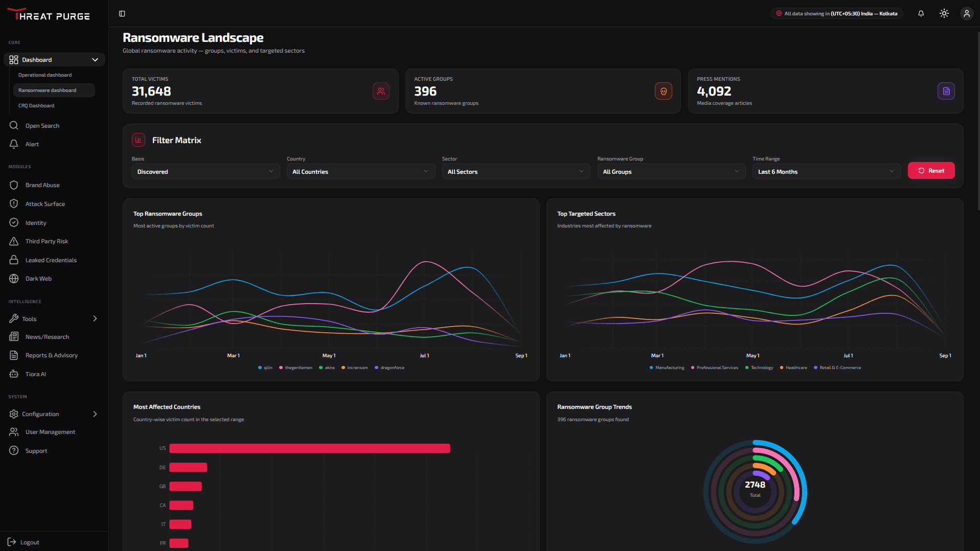This screenshot has width=980, height=551.
Task: Click the 2748 Total donut center
Action: click(x=755, y=488)
